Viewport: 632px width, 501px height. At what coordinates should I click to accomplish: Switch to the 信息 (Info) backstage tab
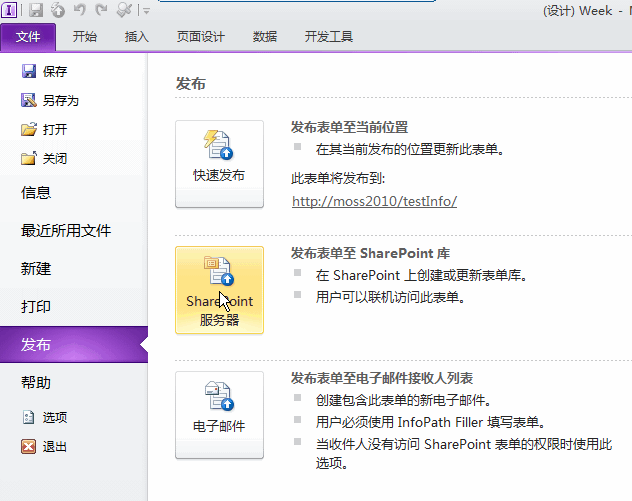[36, 193]
